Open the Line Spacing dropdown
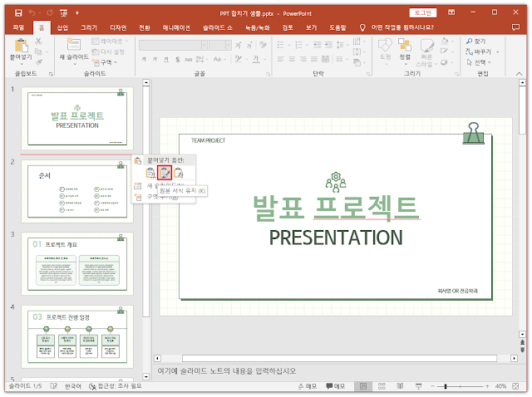Image resolution: width=532 pixels, height=397 pixels. [342, 45]
